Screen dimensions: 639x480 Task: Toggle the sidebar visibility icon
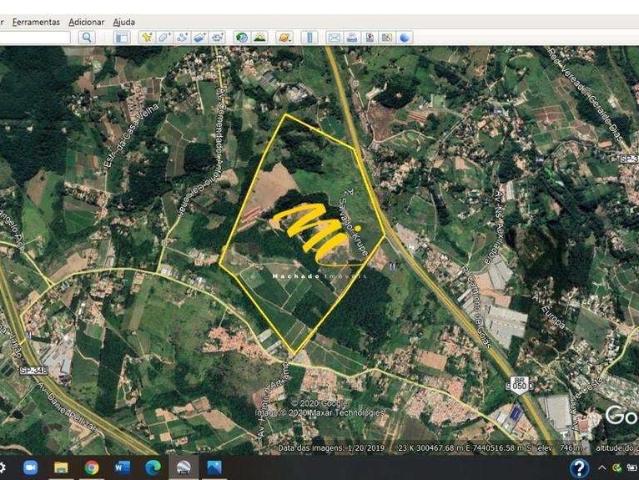click(x=122, y=37)
